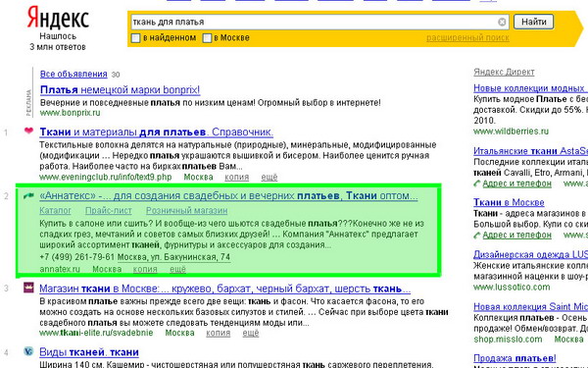588x368 pixels.
Task: Click the phone number +7 (499) 261-79-61
Action: click(76, 257)
